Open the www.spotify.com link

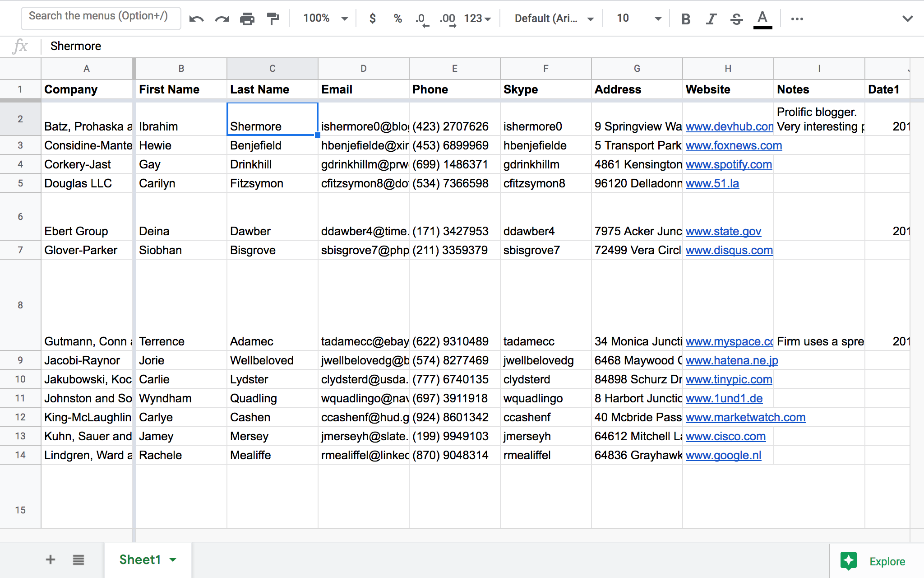pyautogui.click(x=728, y=164)
